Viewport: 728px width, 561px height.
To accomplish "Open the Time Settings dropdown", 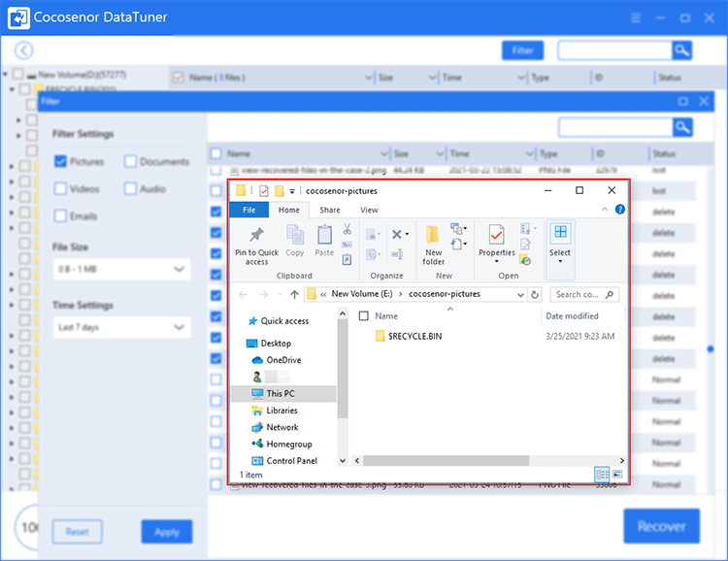I will [x=121, y=327].
